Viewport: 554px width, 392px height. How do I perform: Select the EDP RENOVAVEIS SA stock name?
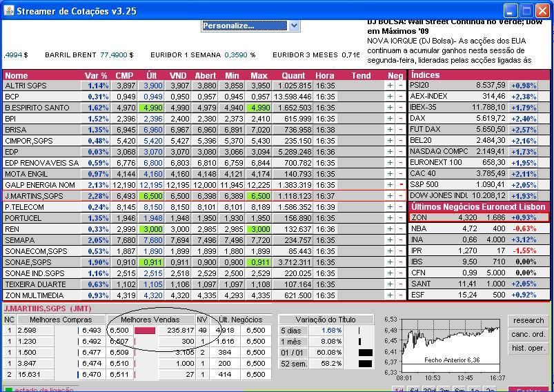click(41, 163)
